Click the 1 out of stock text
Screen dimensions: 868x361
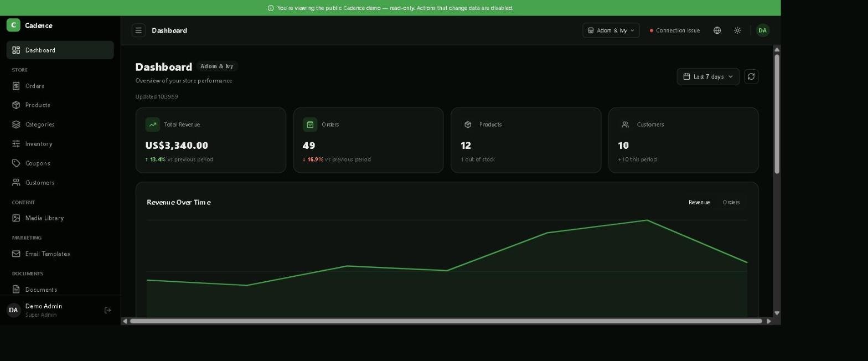[478, 159]
